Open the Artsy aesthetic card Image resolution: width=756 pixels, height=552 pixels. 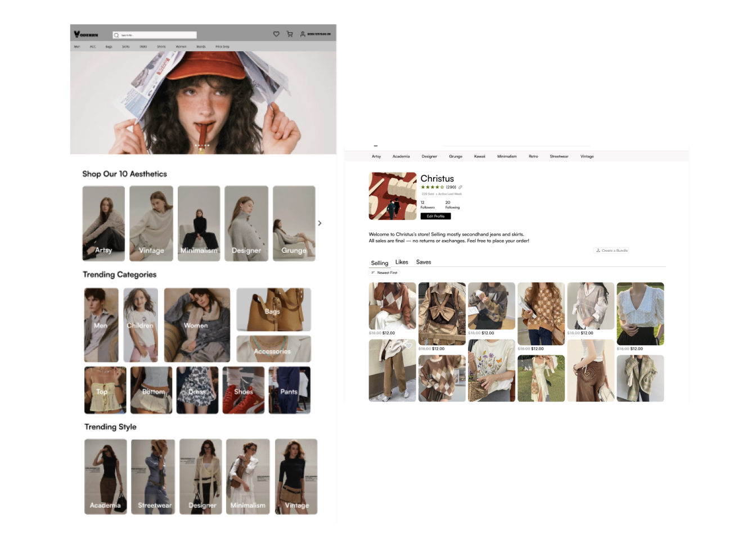(x=103, y=223)
